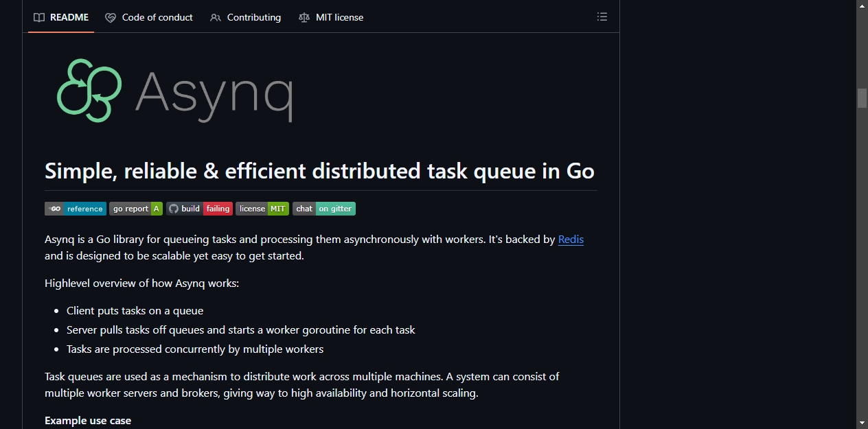Open the go report A badge

click(x=136, y=209)
